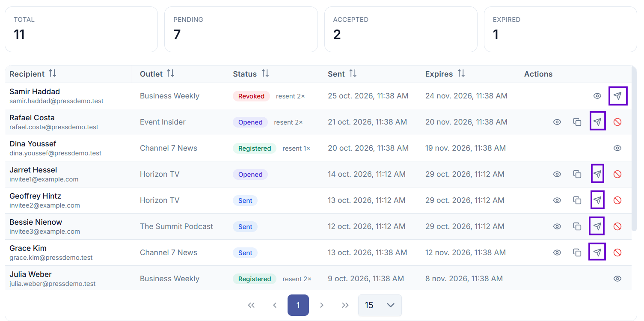Resend the invitation to Grace Kim
Image resolution: width=644 pixels, height=321 pixels.
coord(597,253)
